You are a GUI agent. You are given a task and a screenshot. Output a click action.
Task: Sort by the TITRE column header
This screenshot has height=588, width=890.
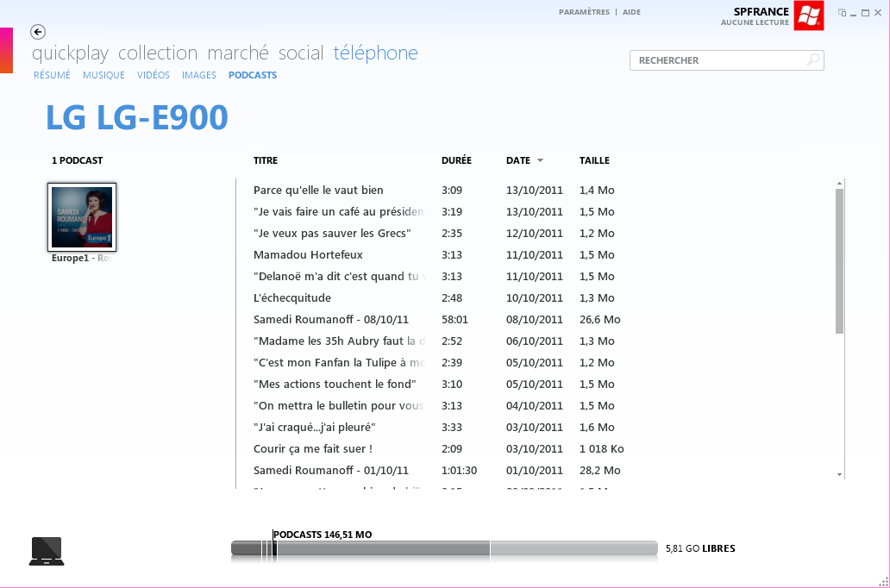[x=266, y=160]
